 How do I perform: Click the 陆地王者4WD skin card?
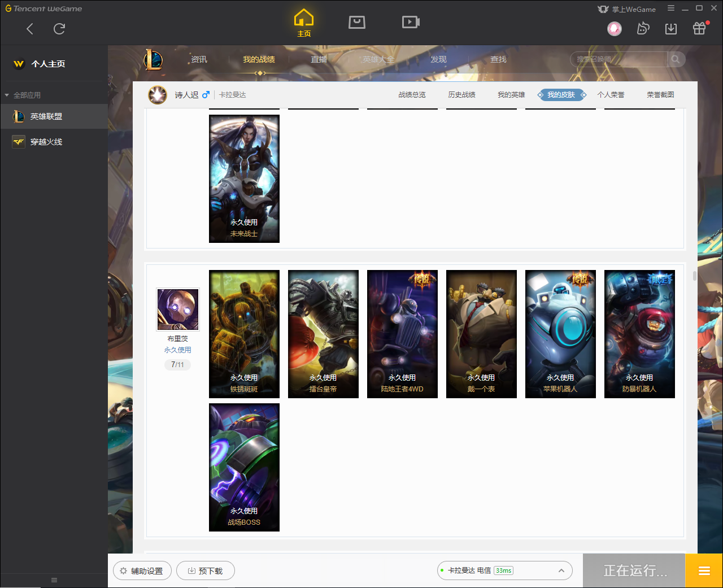402,334
